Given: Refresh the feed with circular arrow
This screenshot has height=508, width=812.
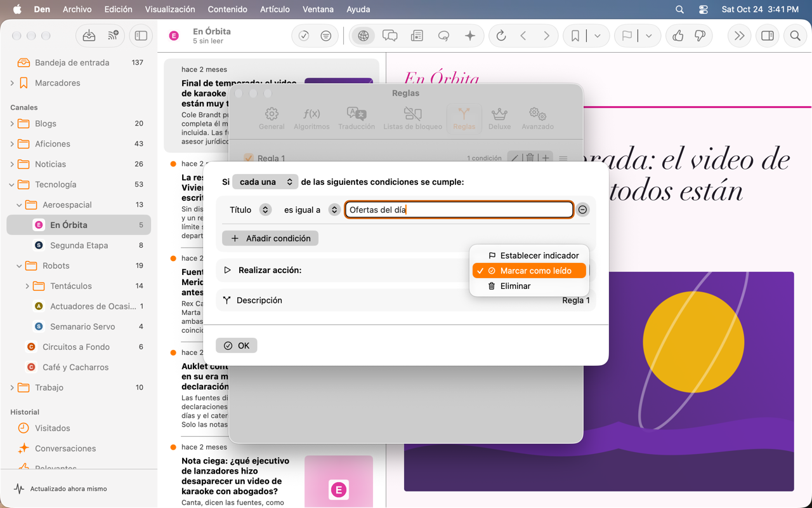Looking at the screenshot, I should point(501,36).
